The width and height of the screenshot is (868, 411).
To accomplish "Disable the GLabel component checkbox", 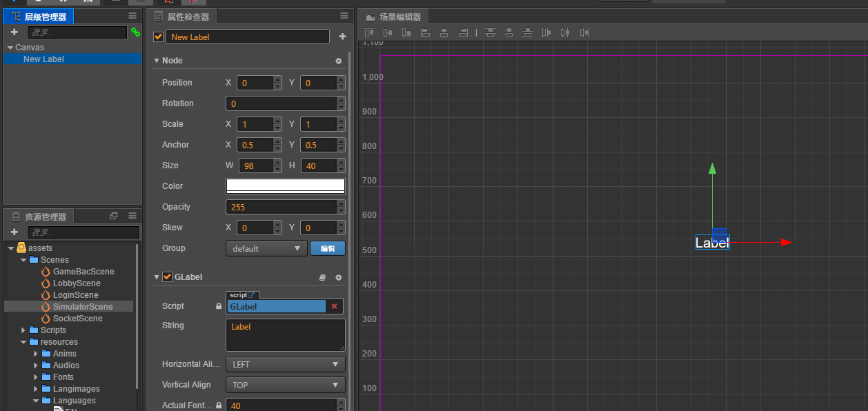I will coord(167,277).
